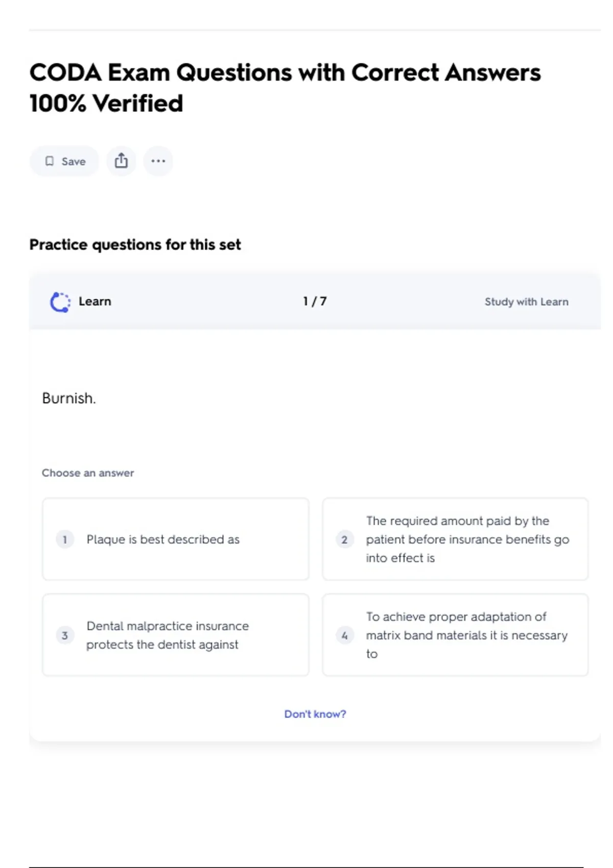Click the number 2 badge icon
Screen dimensions: 613x868
coord(344,539)
